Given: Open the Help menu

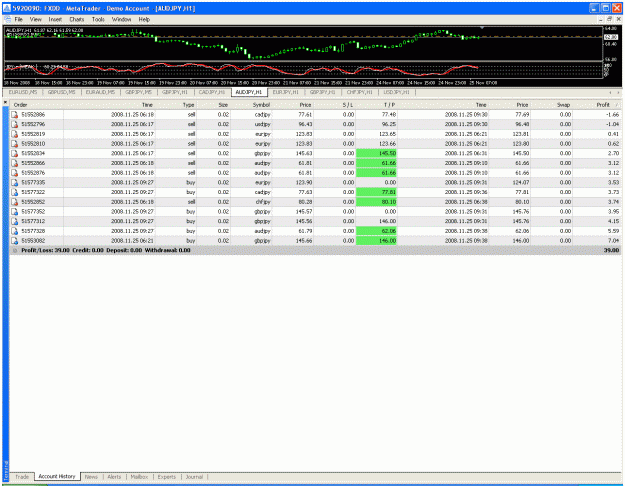Looking at the screenshot, I should (x=144, y=19).
